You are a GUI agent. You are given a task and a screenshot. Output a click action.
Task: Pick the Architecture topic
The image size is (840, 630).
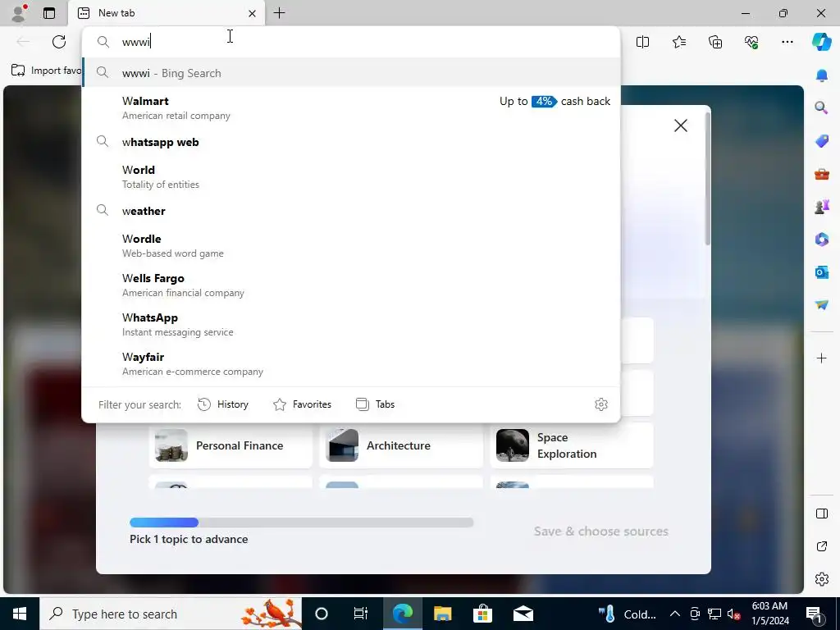pos(400,445)
